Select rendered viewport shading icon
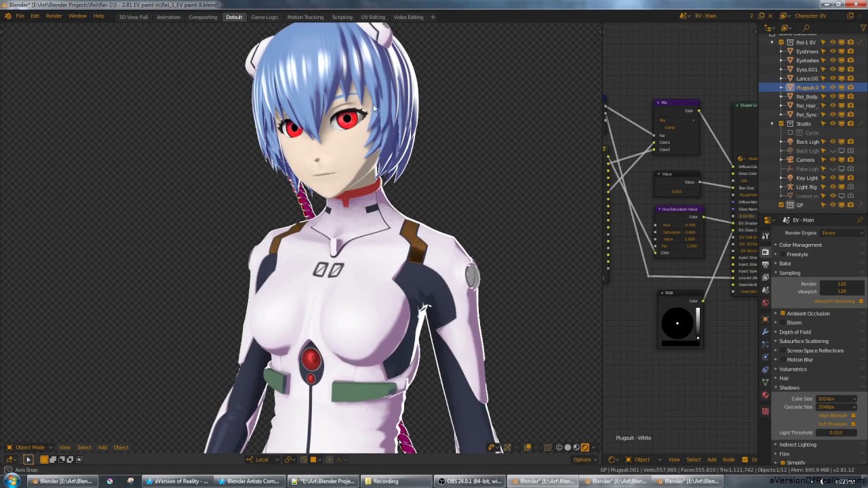The width and height of the screenshot is (868, 488). [585, 447]
